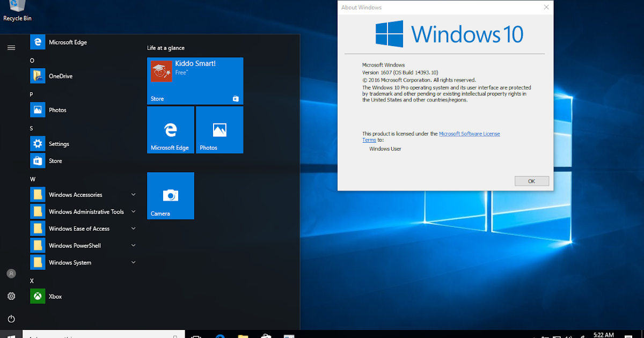Open the Microsoft Edge tile
Viewport: 644px width, 338px height.
[x=171, y=130]
